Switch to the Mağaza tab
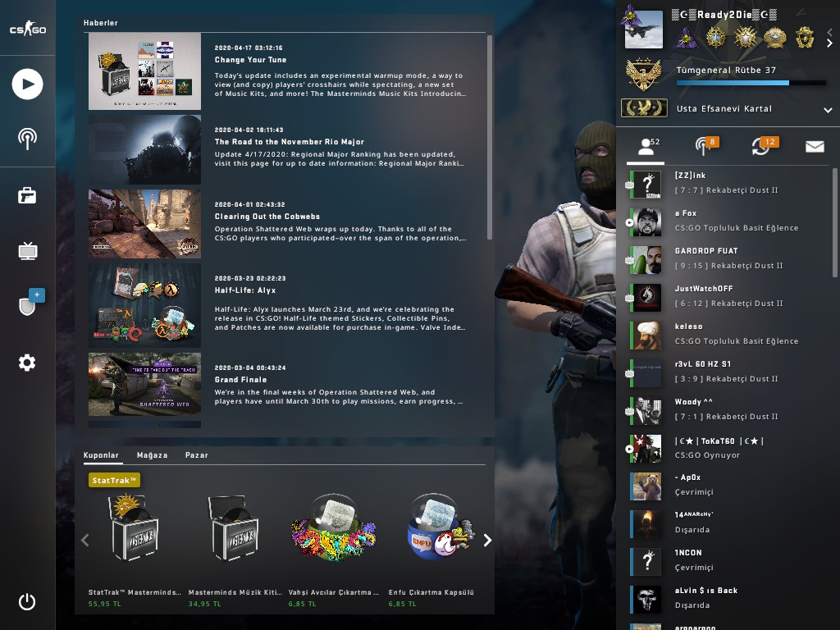Viewport: 840px width, 630px height. [152, 454]
